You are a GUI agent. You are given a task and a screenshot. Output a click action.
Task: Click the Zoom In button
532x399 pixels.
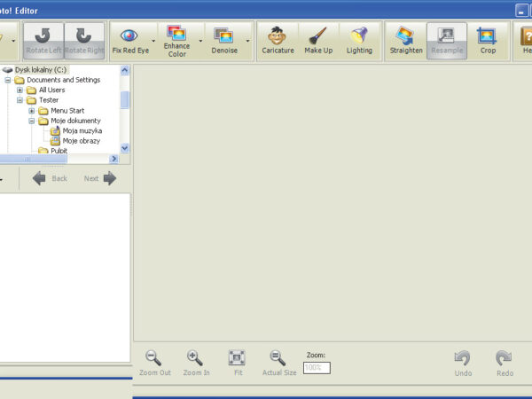pos(196,364)
